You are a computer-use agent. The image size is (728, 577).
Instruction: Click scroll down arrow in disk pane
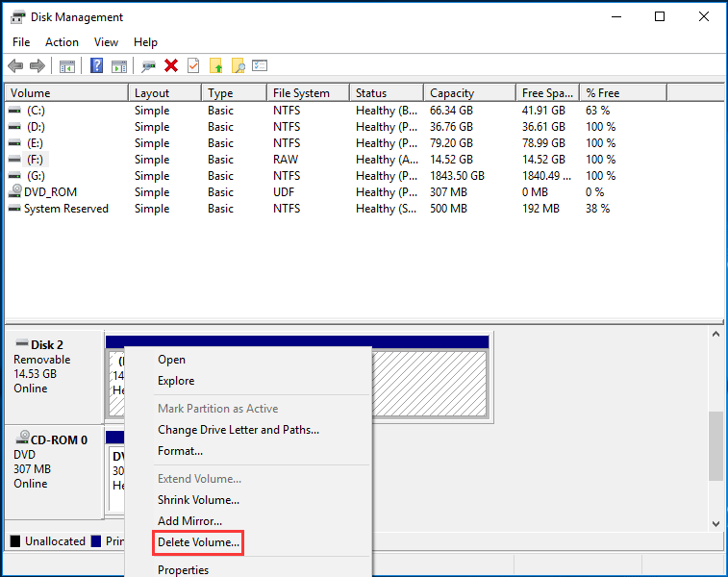click(715, 522)
